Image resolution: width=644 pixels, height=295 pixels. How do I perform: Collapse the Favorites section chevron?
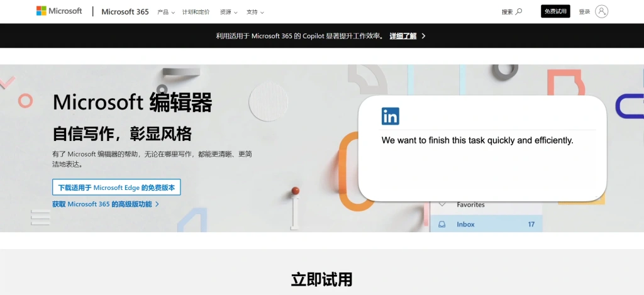[x=442, y=204]
